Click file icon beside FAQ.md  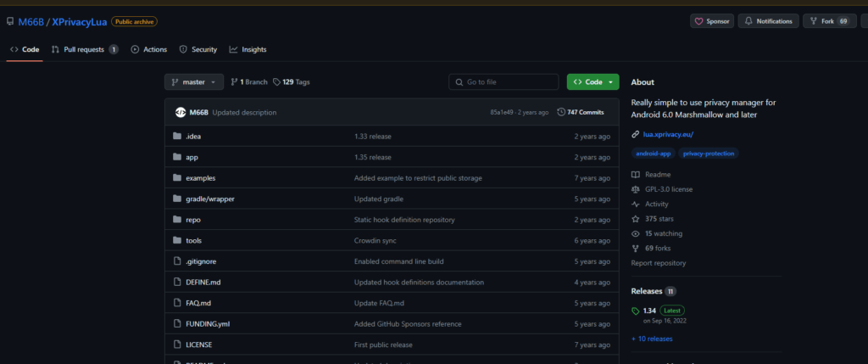(x=177, y=303)
